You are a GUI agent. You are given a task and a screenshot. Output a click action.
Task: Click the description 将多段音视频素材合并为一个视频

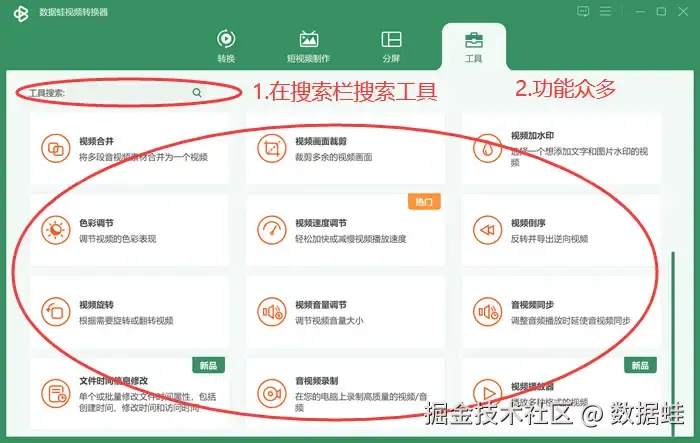(143, 157)
